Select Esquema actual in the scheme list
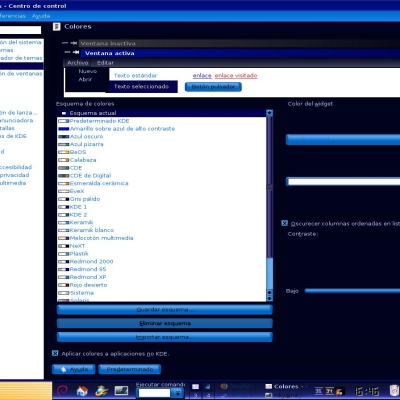This screenshot has width=400, height=400. [x=162, y=113]
